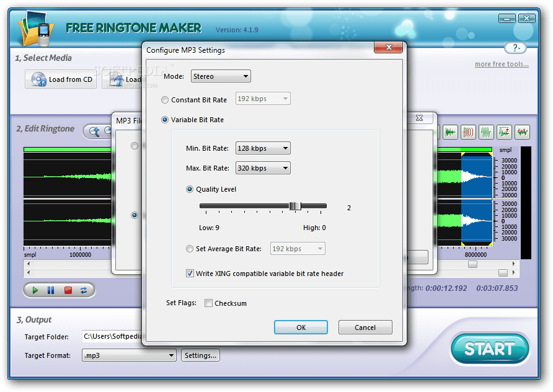Image resolution: width=553 pixels, height=392 pixels.
Task: Click the normalize volume icon
Action: point(504,132)
